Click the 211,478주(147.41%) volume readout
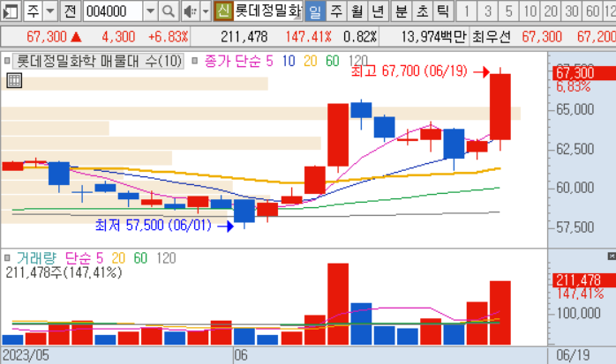Screen dimensions: 616x364 [x=64, y=272]
